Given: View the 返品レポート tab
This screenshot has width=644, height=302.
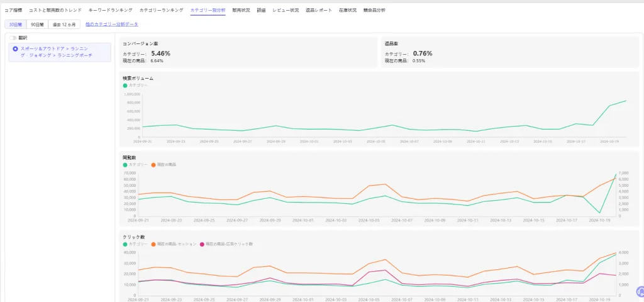Looking at the screenshot, I should coord(319,10).
